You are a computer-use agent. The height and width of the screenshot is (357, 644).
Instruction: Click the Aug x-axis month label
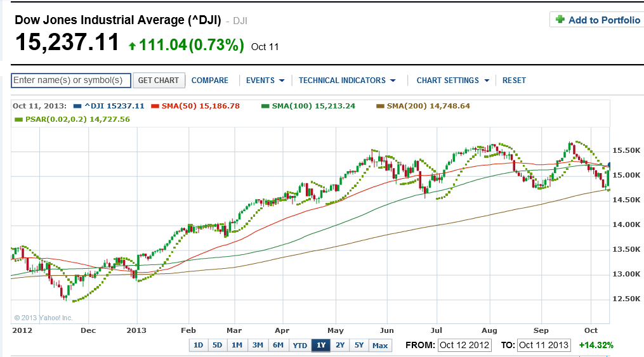(x=489, y=330)
